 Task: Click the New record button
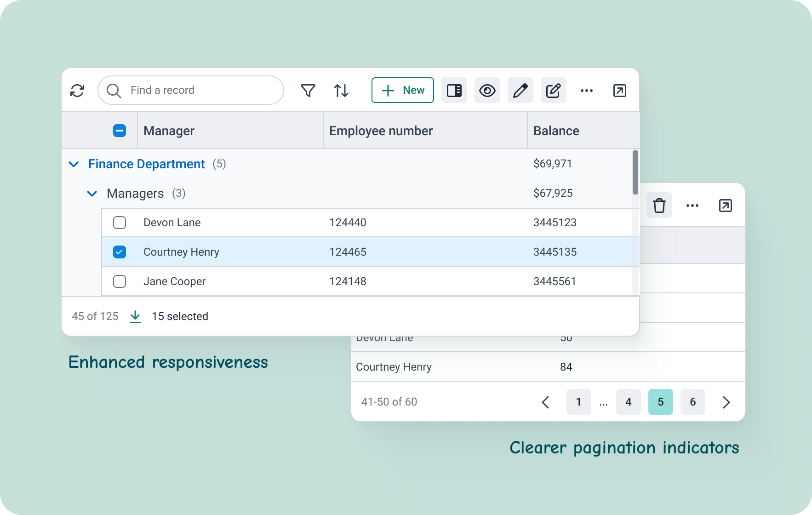[402, 91]
